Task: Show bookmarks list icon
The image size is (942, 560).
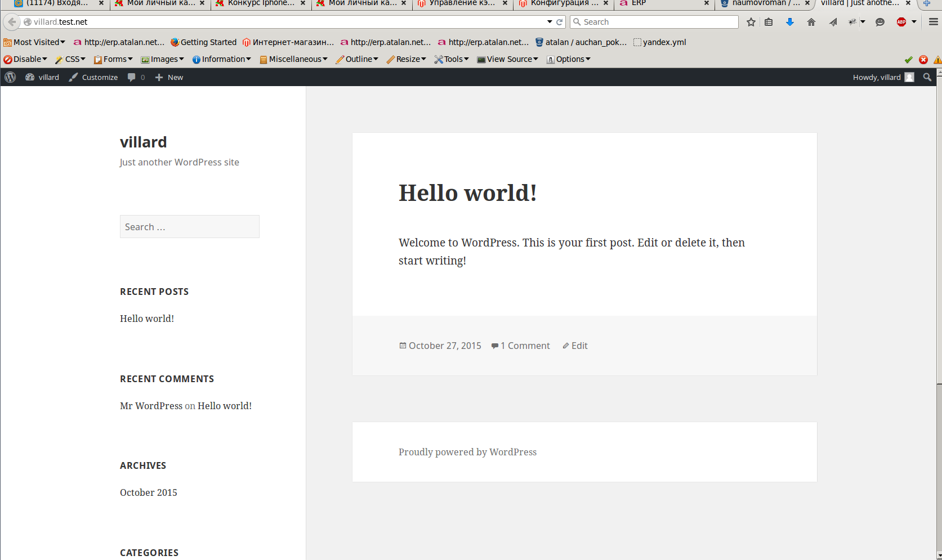Action: 769,22
